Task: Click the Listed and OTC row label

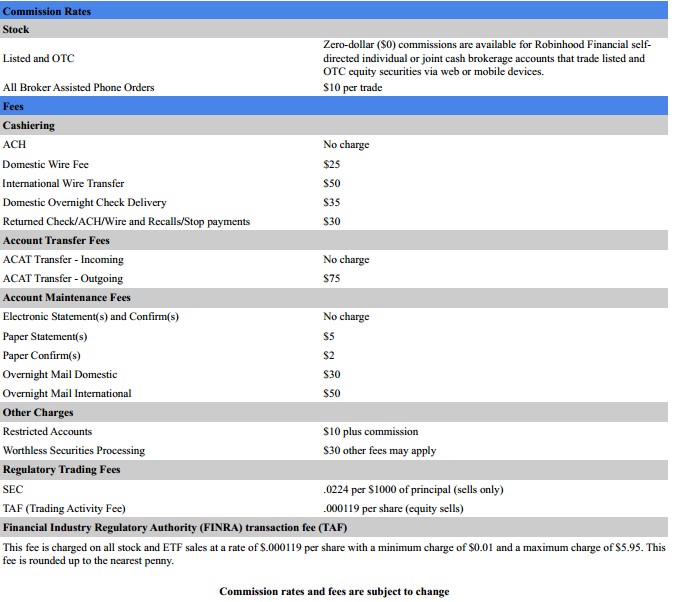Action: point(38,58)
